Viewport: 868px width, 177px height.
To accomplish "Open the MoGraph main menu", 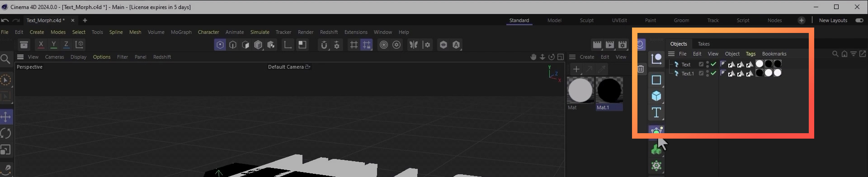I will pos(181,32).
